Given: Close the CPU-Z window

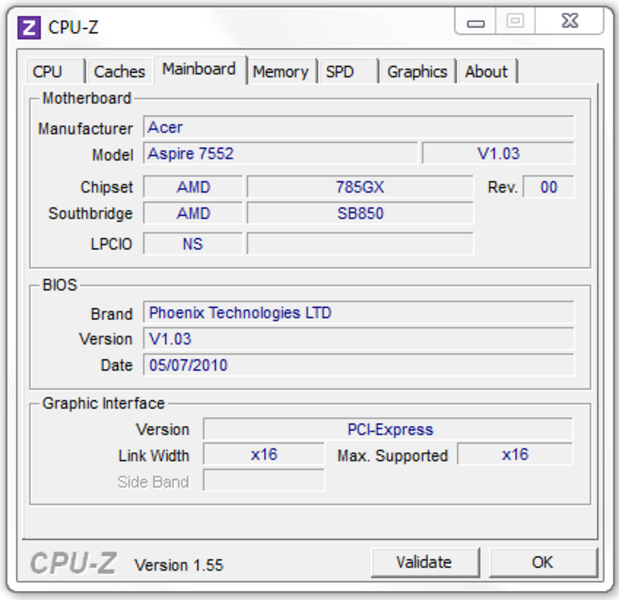Looking at the screenshot, I should [x=570, y=22].
